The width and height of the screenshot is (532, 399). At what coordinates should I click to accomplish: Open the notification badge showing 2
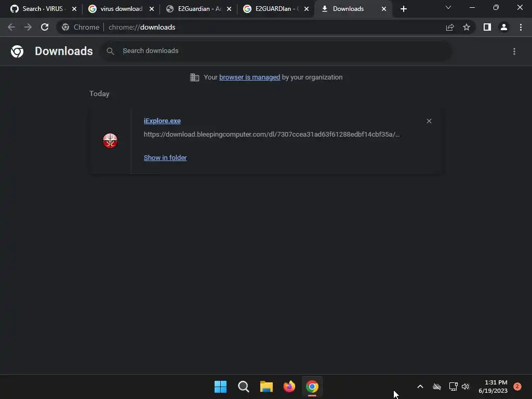pos(517,387)
